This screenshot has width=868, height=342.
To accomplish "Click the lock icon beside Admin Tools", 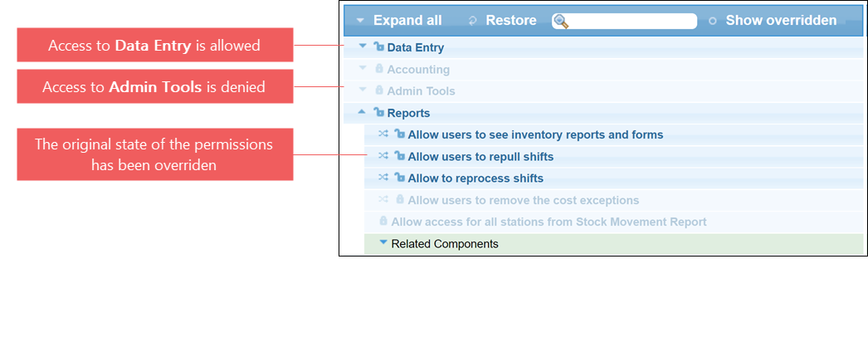I will tap(379, 90).
